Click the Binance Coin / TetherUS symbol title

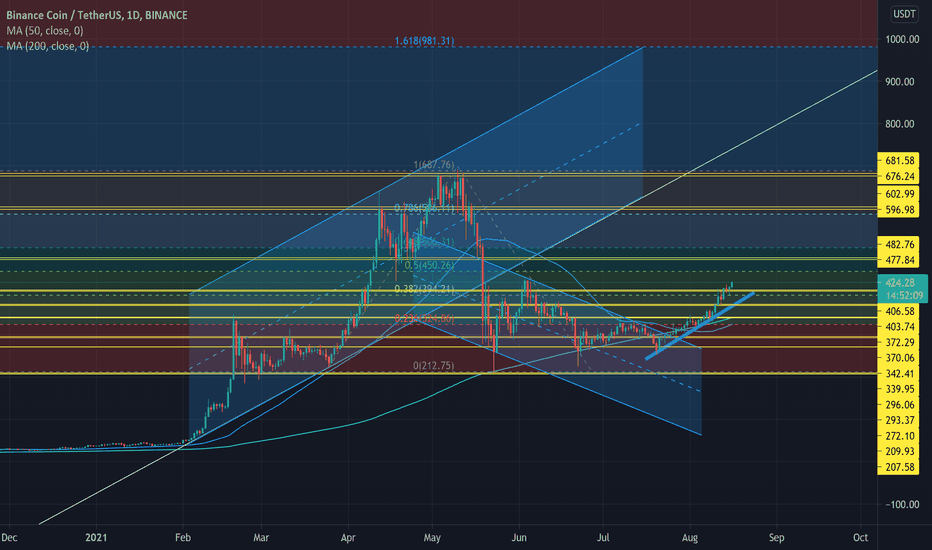[x=97, y=15]
